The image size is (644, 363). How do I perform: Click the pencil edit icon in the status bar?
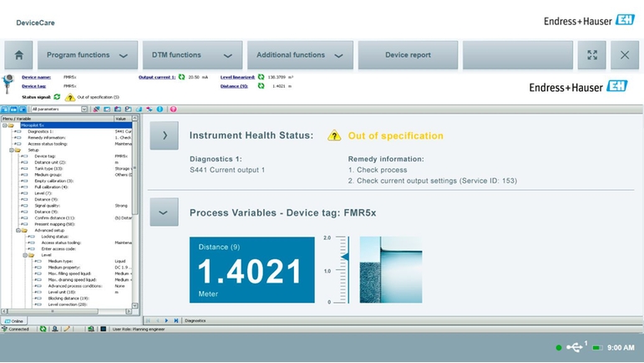tap(67, 329)
